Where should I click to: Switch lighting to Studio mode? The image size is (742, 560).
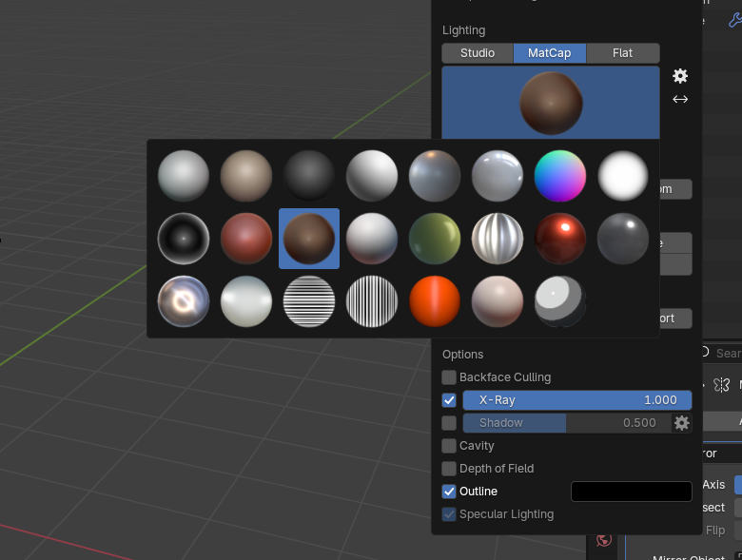478,53
